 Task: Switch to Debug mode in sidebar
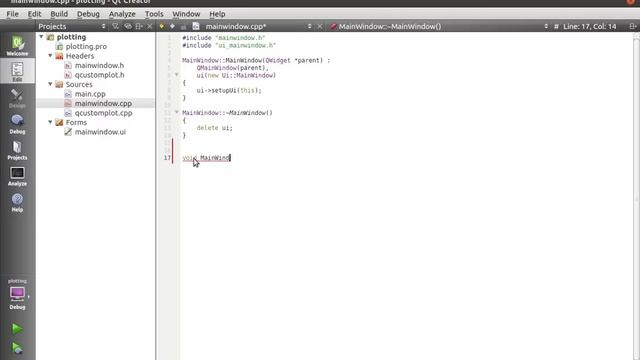pos(17,124)
